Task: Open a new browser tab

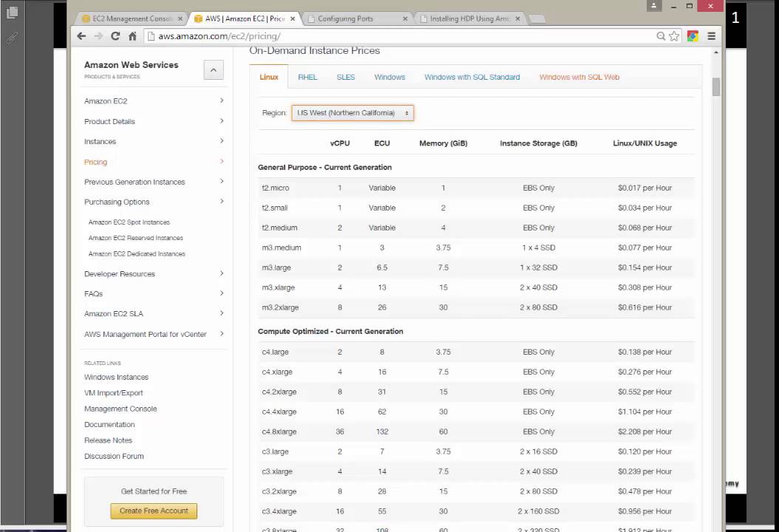Action: [x=537, y=19]
